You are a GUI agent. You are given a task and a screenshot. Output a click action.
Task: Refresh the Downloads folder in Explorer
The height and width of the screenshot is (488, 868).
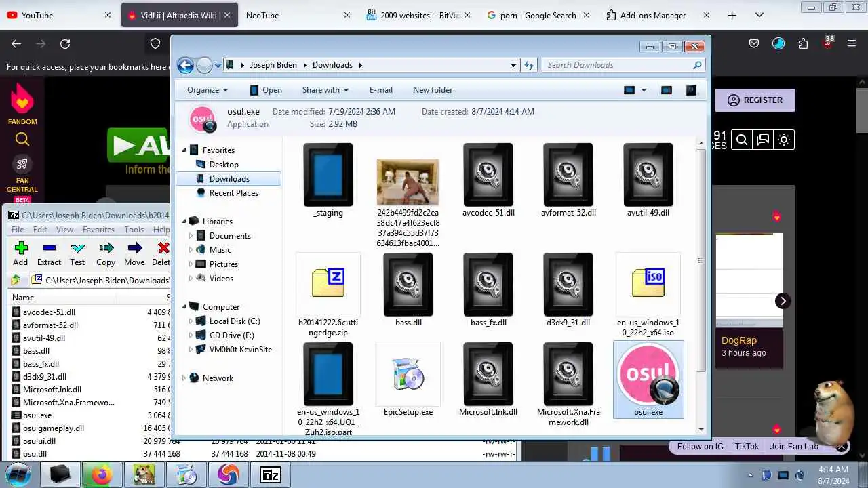pyautogui.click(x=529, y=65)
